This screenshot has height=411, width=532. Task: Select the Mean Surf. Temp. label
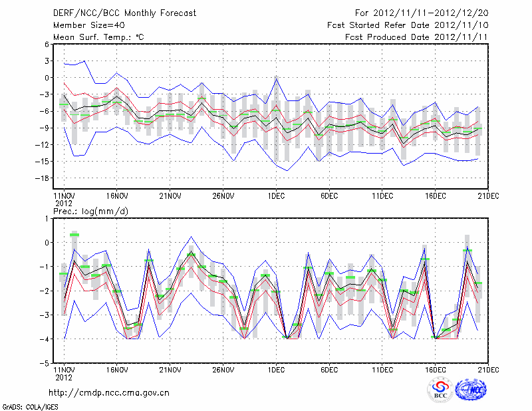pos(98,37)
